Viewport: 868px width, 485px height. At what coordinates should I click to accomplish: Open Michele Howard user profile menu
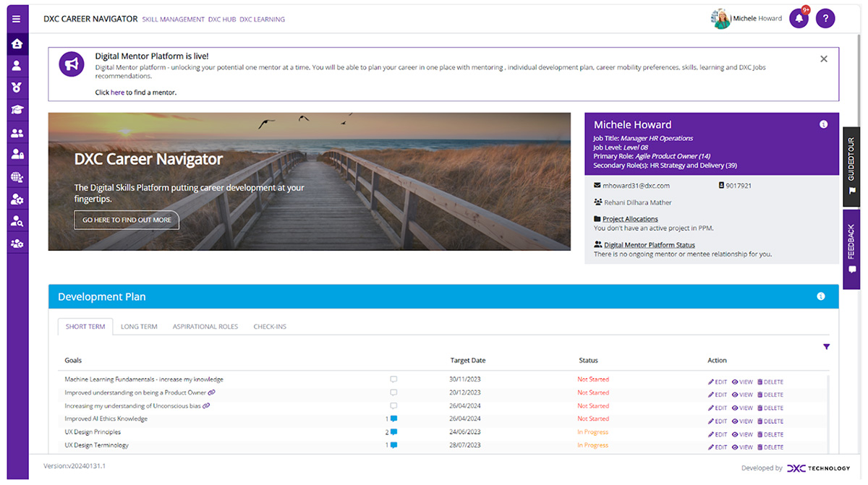click(747, 19)
